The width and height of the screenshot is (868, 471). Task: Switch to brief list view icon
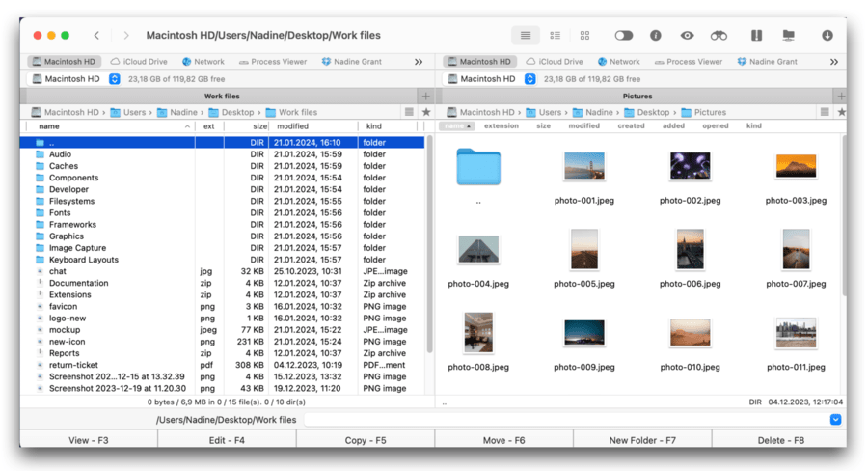coord(555,36)
